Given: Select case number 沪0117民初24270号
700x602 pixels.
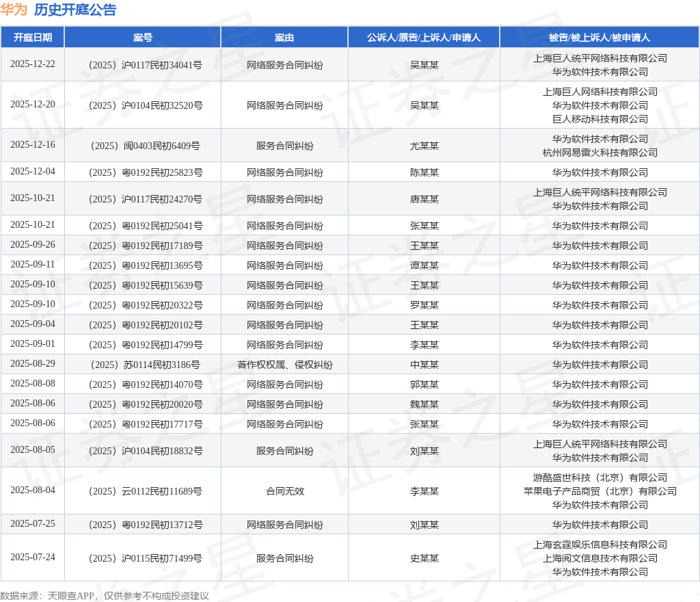Looking at the screenshot, I should pos(146,199).
